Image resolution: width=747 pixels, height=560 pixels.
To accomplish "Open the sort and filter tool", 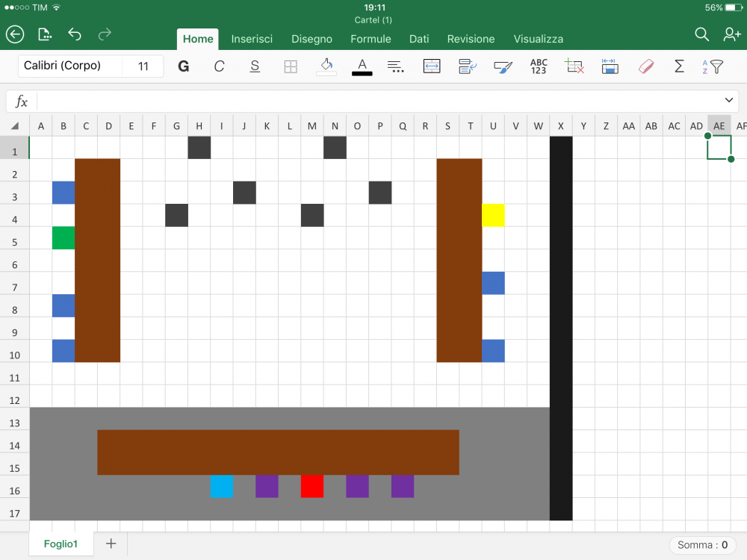I will 713,66.
